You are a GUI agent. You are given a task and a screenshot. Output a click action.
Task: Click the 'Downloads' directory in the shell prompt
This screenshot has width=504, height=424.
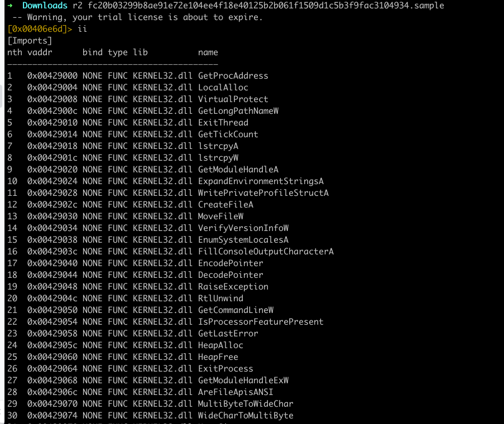tap(45, 6)
